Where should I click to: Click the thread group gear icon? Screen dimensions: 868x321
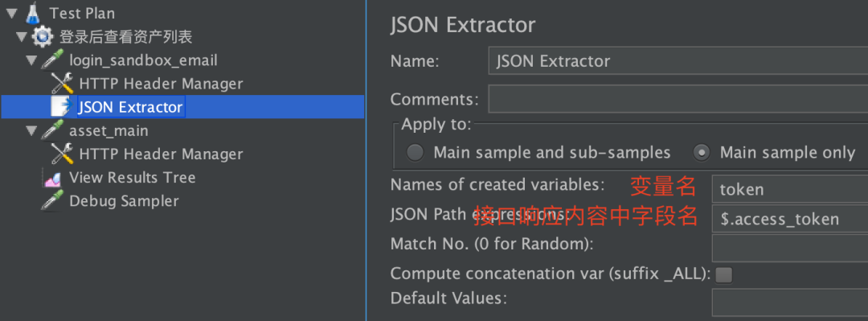(x=42, y=36)
